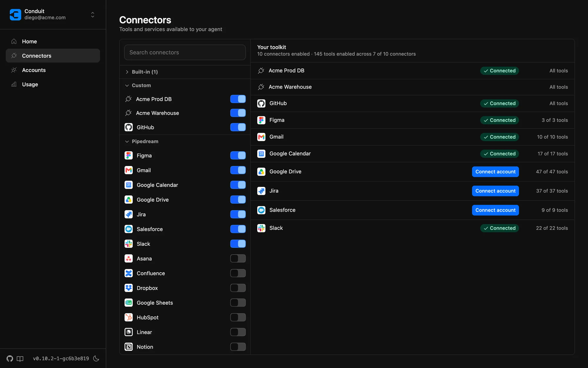Click the version label v0.10.2-1-gc6b3e819
Screen dimensions: 588x368
tap(61, 358)
